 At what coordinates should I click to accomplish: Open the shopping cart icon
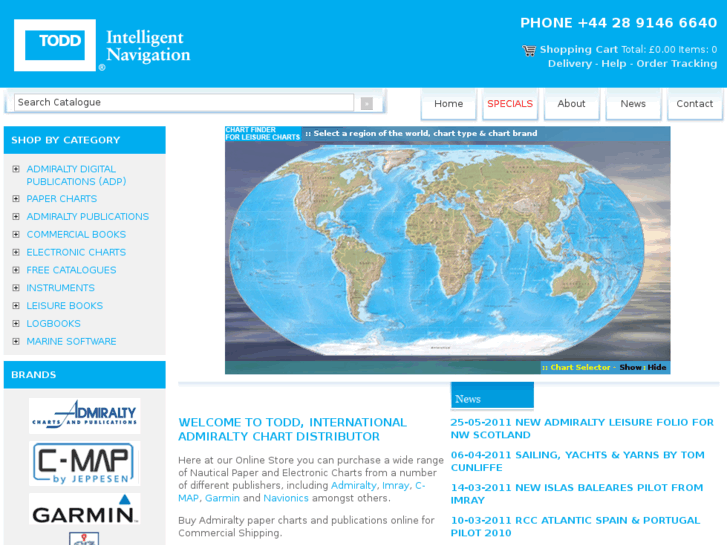click(x=529, y=50)
